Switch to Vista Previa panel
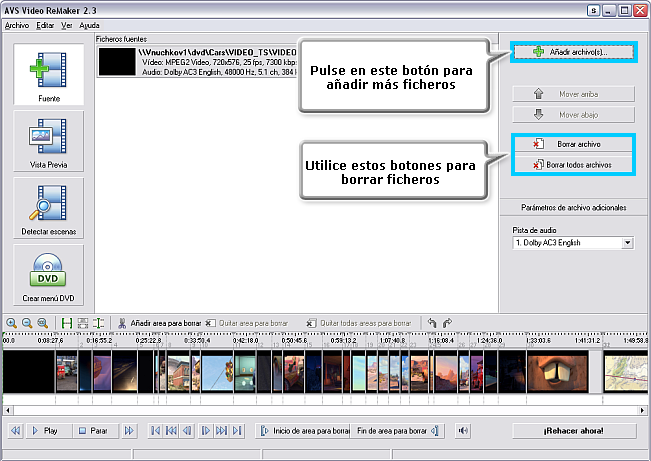 [49, 141]
